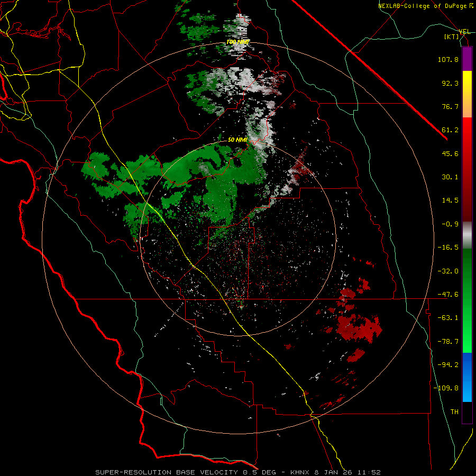Select the -16.5 velocity scale value
This screenshot has height=476, width=476.
coord(448,248)
